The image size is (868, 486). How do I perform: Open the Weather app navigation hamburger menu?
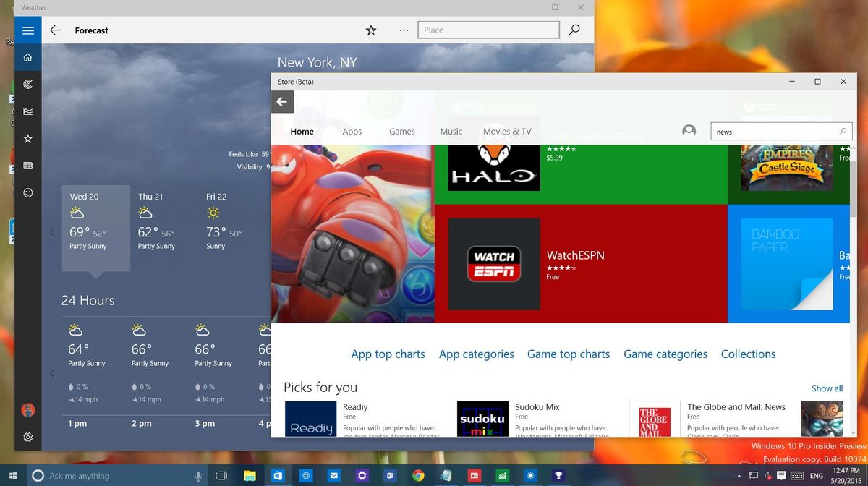27,30
